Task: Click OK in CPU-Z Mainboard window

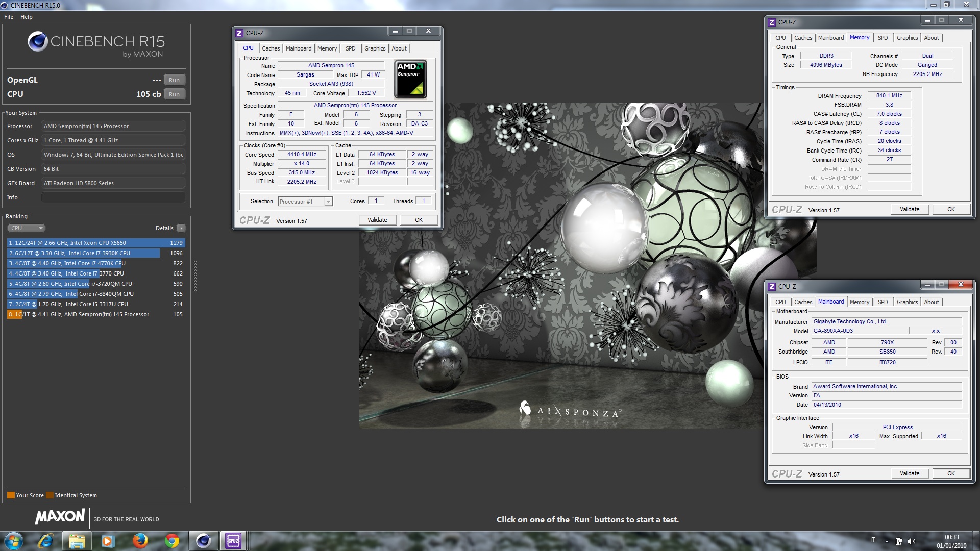Action: click(x=951, y=473)
